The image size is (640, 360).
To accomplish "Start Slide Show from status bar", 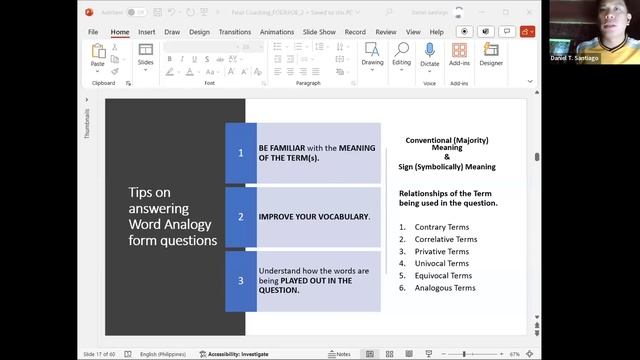I will pos(429,354).
